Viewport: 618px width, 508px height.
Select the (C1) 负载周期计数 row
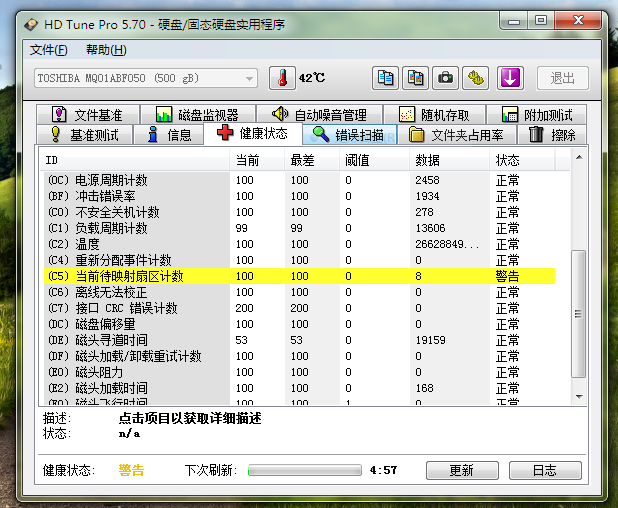(300, 228)
